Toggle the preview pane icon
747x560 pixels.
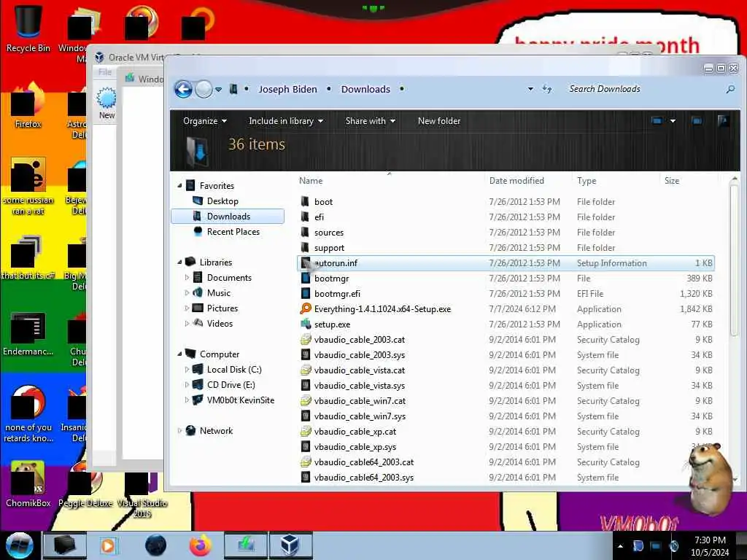coord(697,121)
